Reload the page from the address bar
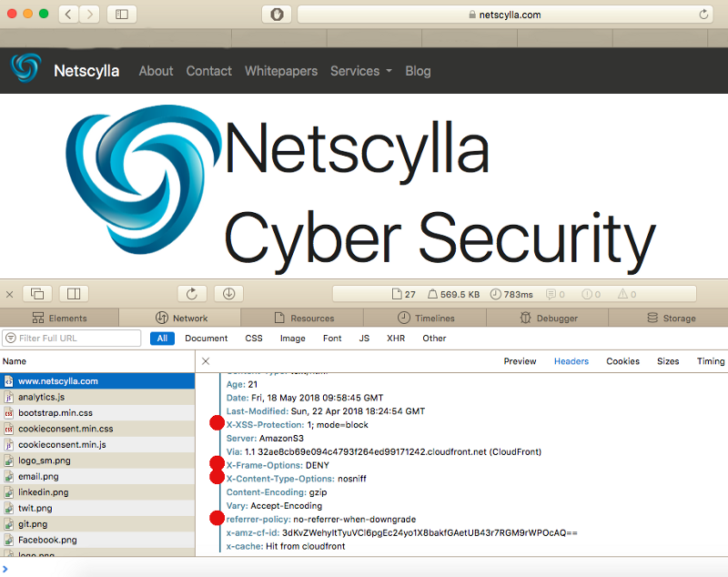728x577 pixels. (x=703, y=15)
